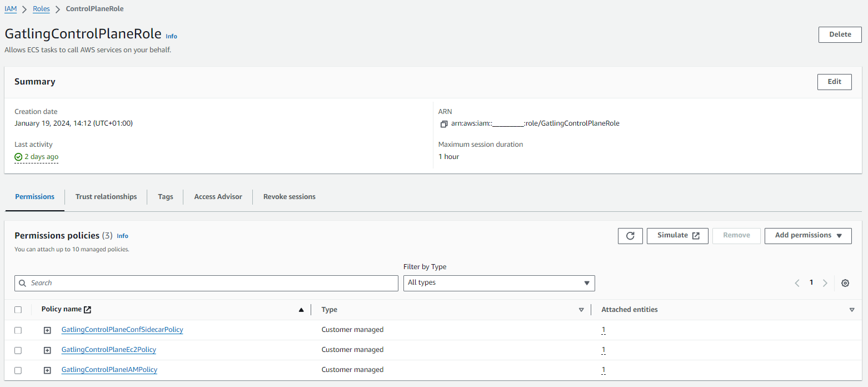
Task: Open the Tags tab
Action: [x=166, y=197]
